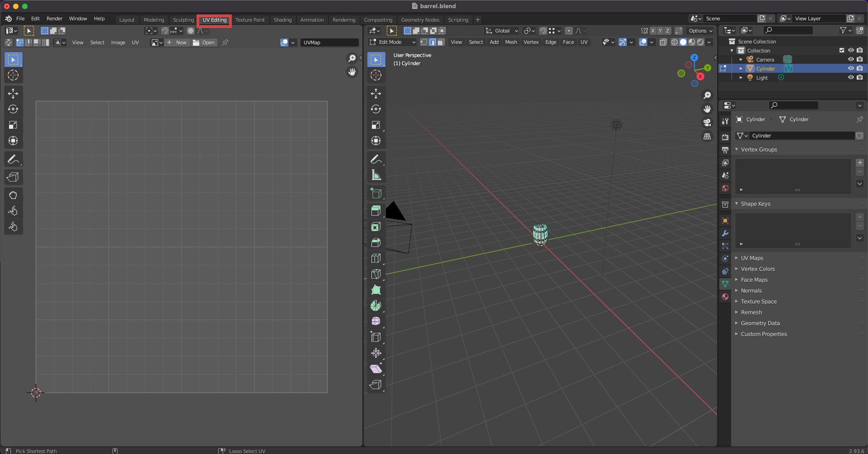Open the Modifier properties wrench tab
Image resolution: width=868 pixels, height=454 pixels.
[725, 233]
